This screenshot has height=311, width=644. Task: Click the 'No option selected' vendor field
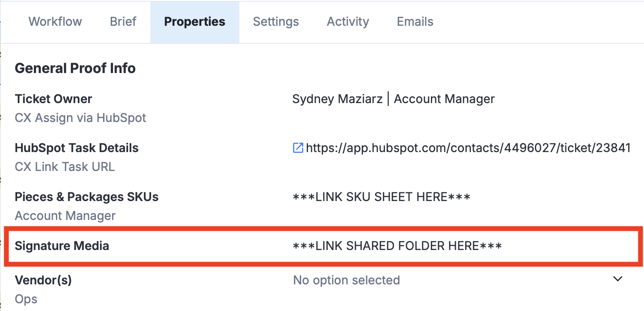[x=346, y=281]
